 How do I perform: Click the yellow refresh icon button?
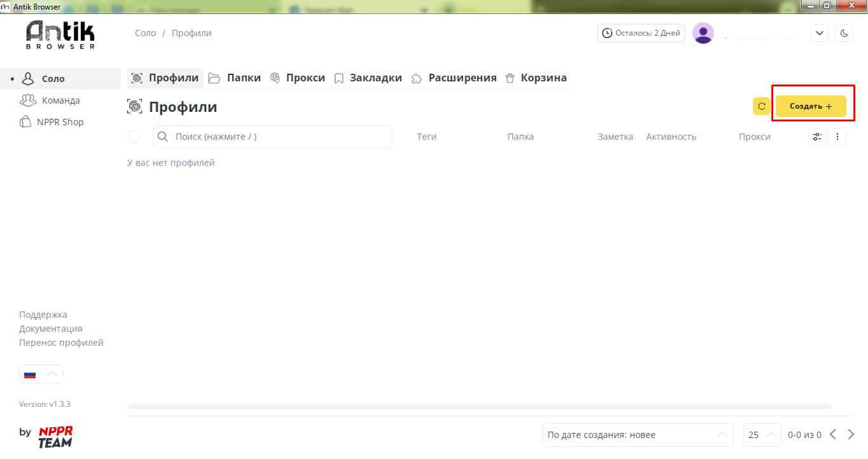[761, 107]
